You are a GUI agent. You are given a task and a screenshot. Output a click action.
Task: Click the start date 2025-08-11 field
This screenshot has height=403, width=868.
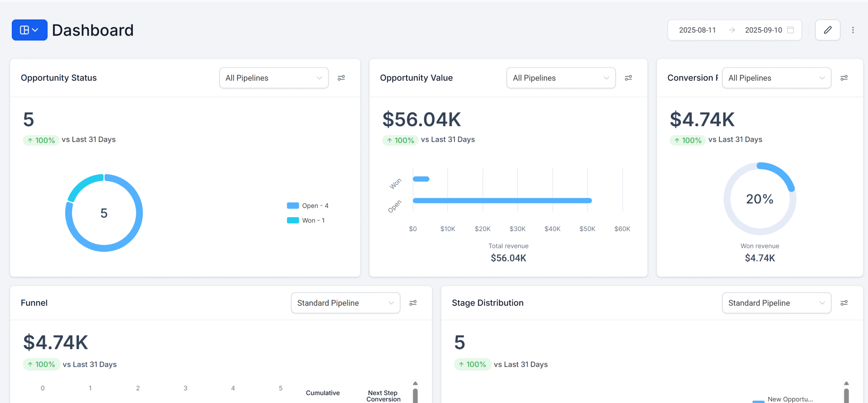697,30
